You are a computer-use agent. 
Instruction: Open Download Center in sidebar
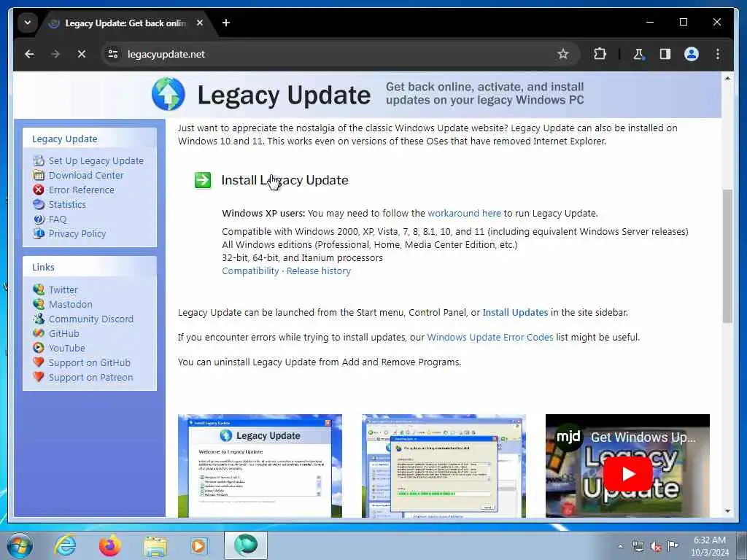point(86,175)
